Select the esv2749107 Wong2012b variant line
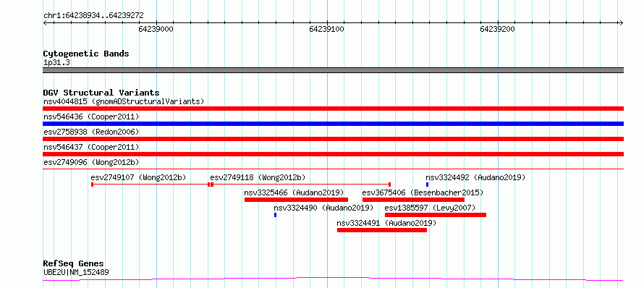644x288 pixels. (150, 185)
